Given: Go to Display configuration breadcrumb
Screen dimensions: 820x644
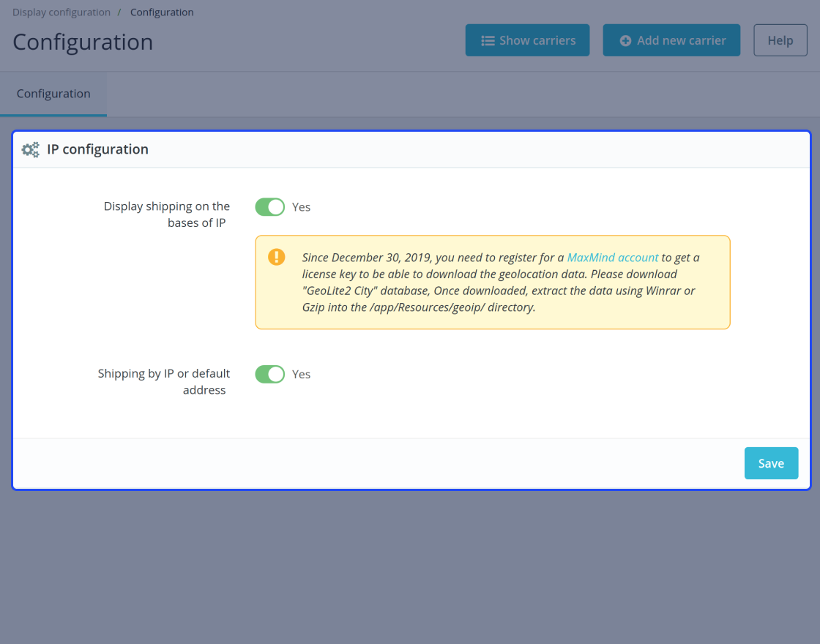Looking at the screenshot, I should [61, 12].
